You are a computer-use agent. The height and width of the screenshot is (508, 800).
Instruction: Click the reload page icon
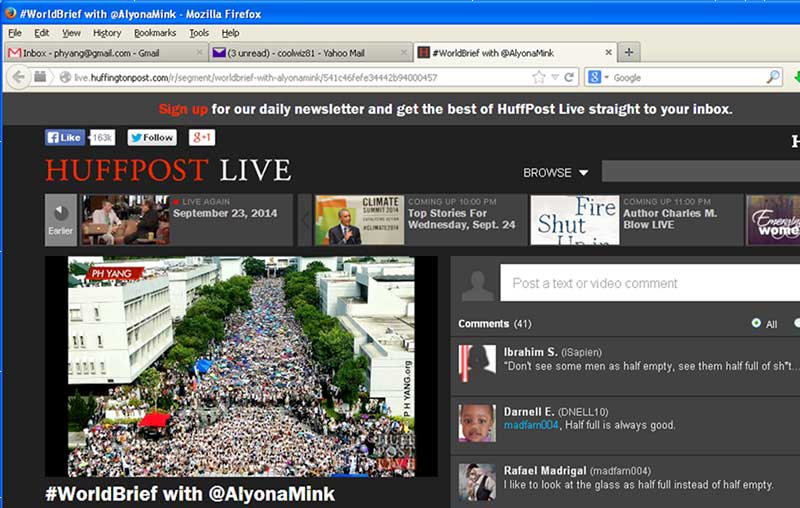tap(569, 78)
